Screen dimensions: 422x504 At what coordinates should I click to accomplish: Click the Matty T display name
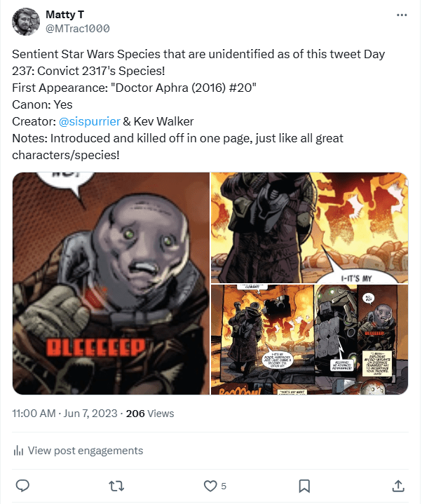click(x=62, y=15)
